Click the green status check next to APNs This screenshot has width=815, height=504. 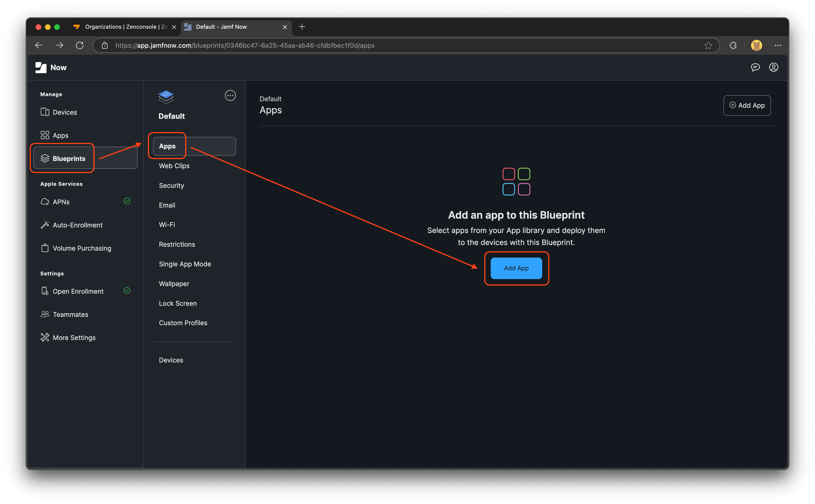coord(127,201)
